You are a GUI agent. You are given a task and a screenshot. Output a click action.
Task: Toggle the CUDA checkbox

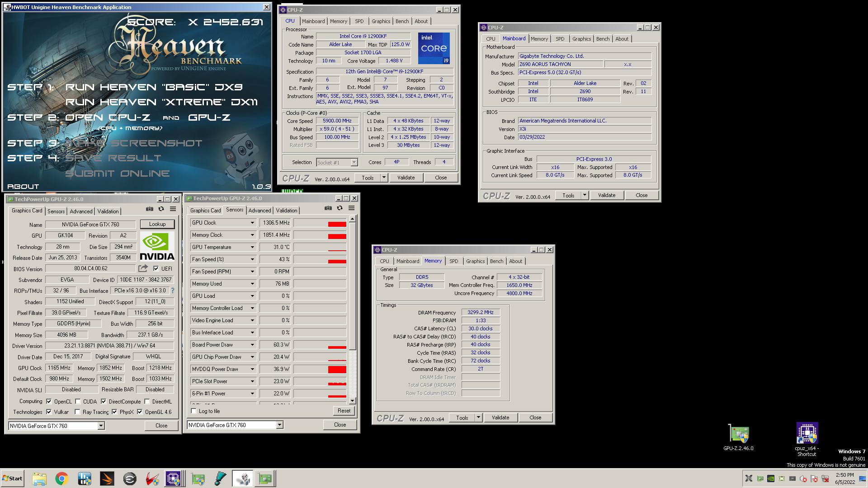[x=78, y=401]
